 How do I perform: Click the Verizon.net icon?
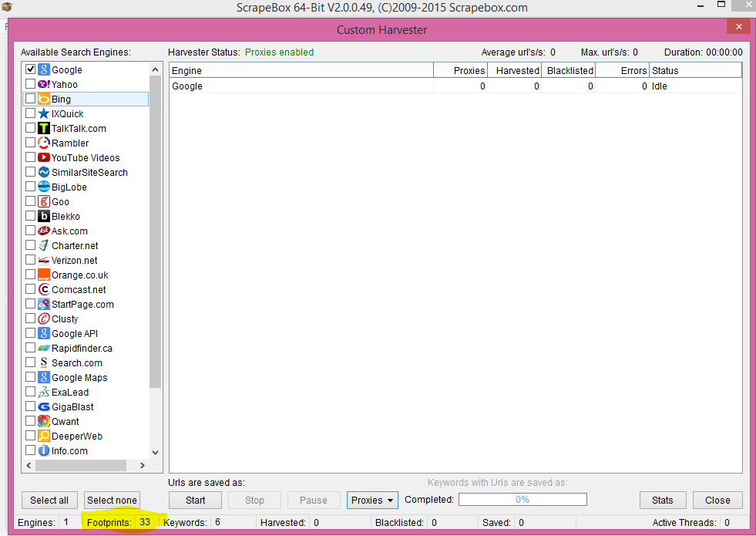[44, 260]
